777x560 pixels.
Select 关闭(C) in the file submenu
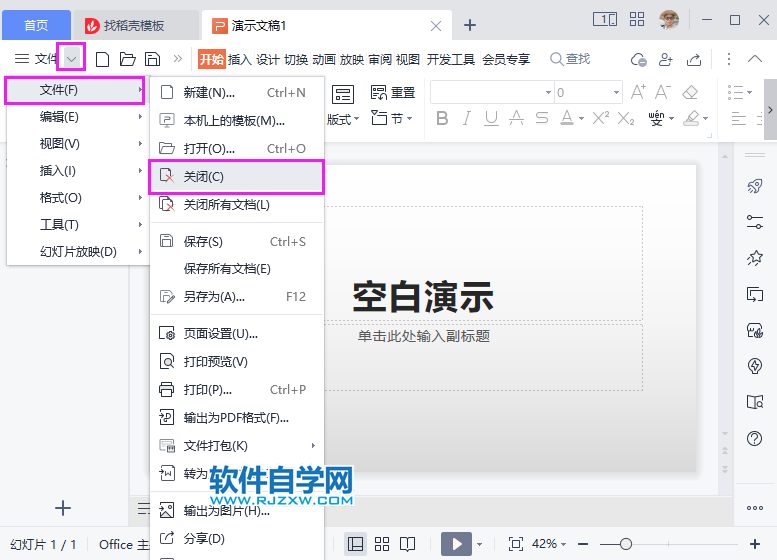(236, 176)
